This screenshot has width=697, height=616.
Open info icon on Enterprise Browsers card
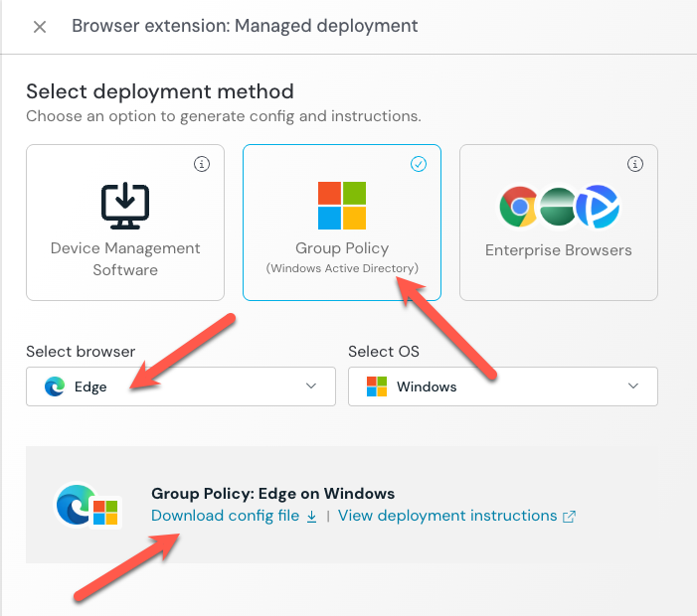635,164
